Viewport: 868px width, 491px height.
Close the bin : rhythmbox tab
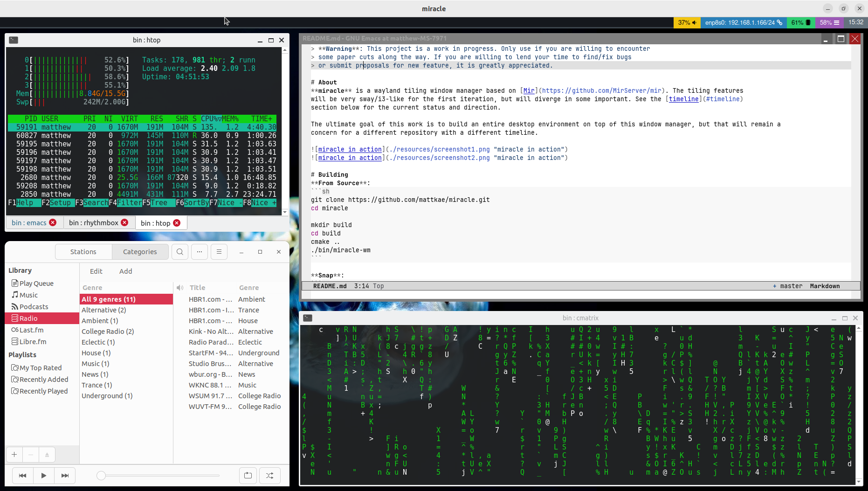pyautogui.click(x=124, y=223)
